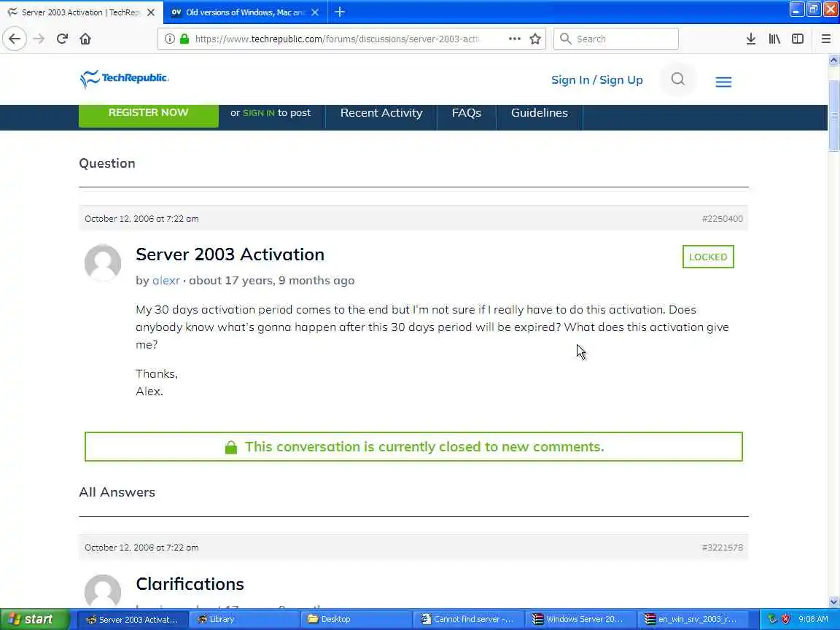Screen dimensions: 840x630
Task: Expand the TechRepublic site menu icon
Action: [x=723, y=82]
